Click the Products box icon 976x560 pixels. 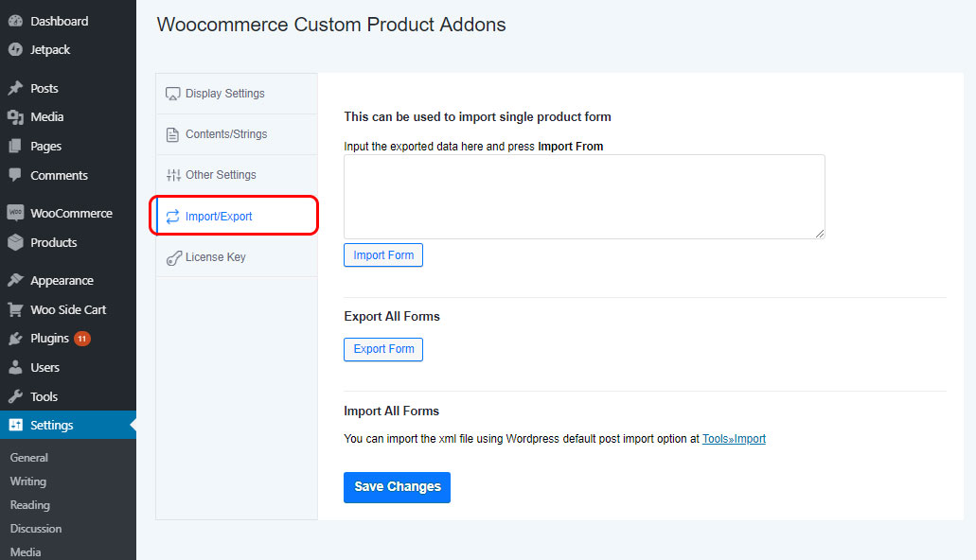tap(15, 243)
